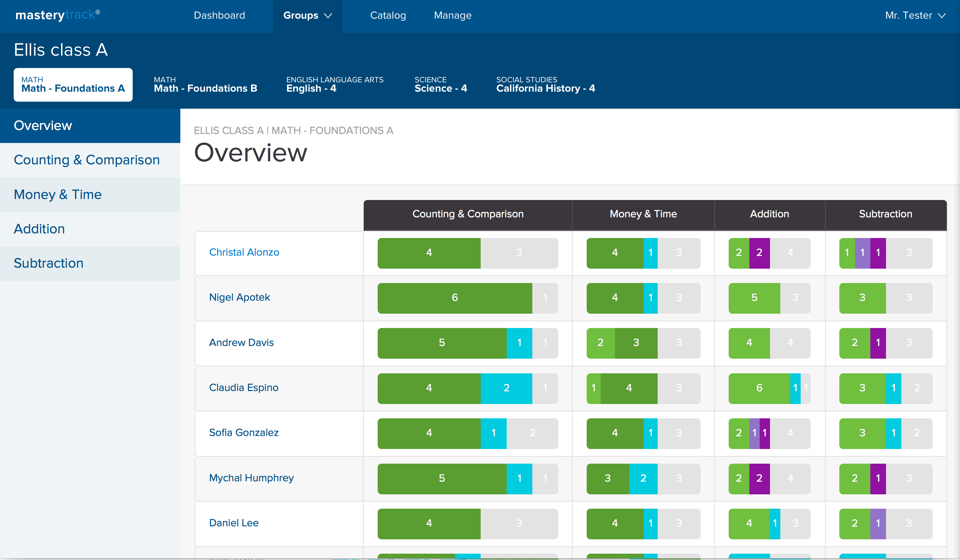Image resolution: width=960 pixels, height=560 pixels.
Task: Click the Subtraction column header
Action: (x=885, y=214)
